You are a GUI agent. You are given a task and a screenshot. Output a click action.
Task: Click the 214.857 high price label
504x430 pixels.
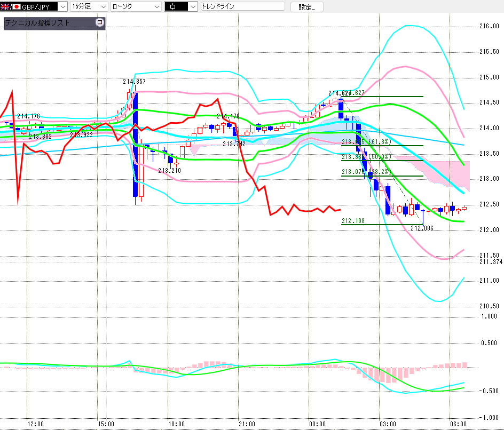pos(134,82)
